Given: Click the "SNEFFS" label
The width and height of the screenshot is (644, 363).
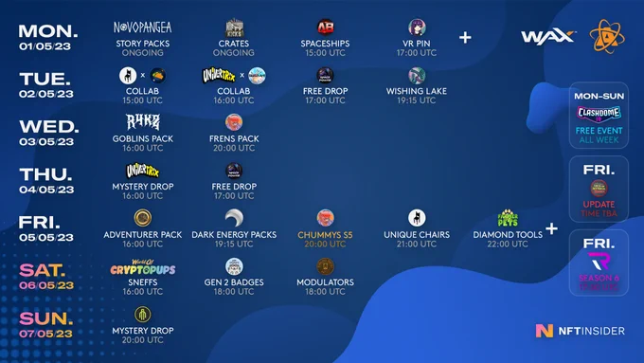Looking at the screenshot, I should pos(142,282).
